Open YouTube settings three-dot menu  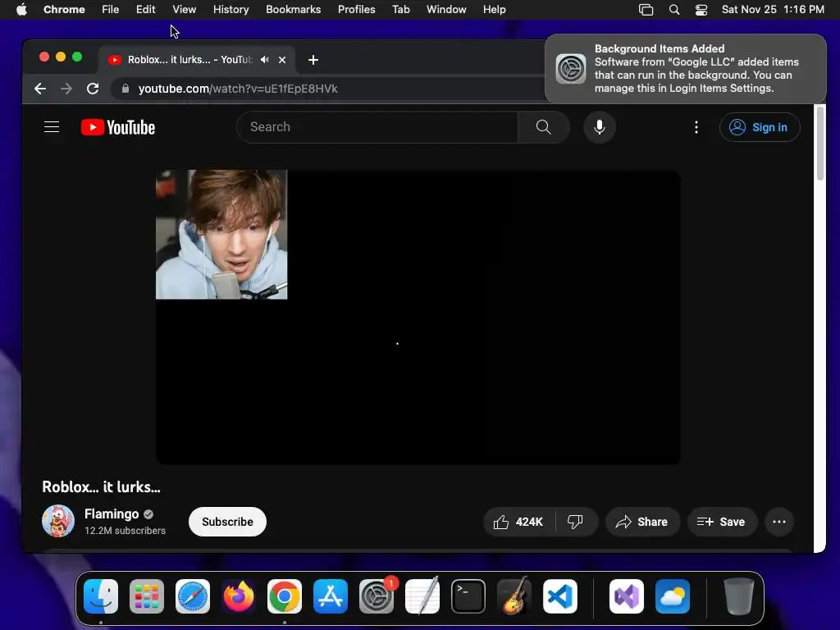click(696, 127)
